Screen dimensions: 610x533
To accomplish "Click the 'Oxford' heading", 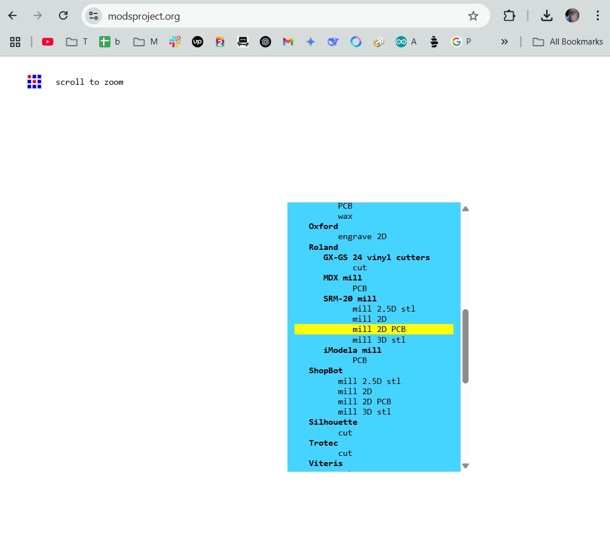I will (323, 226).
